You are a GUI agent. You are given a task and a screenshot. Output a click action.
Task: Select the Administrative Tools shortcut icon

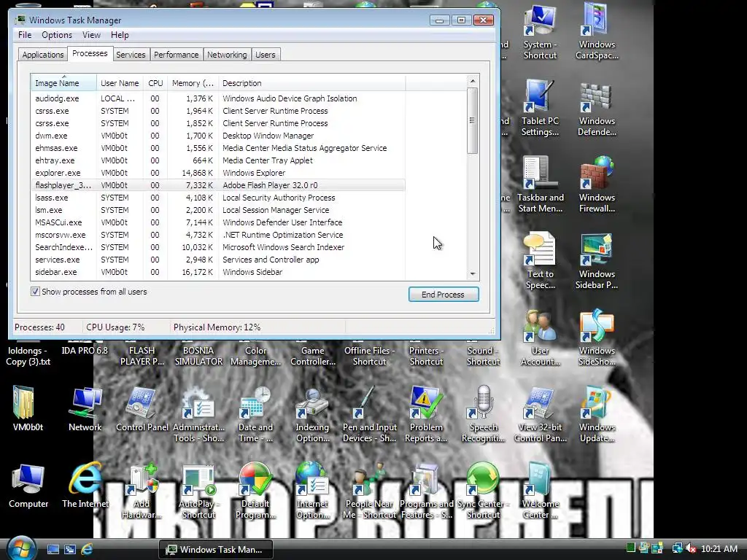coord(198,414)
